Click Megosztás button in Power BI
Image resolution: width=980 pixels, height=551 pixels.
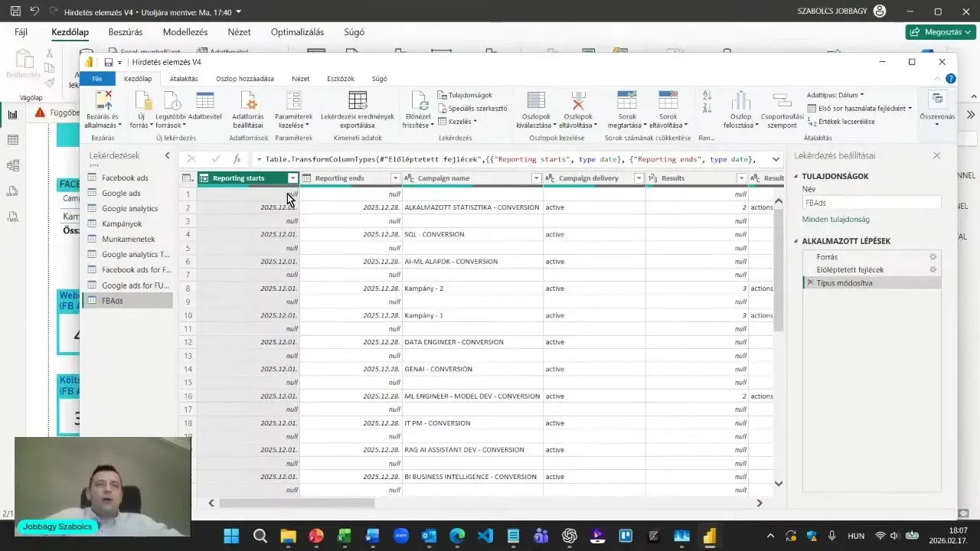click(x=940, y=32)
